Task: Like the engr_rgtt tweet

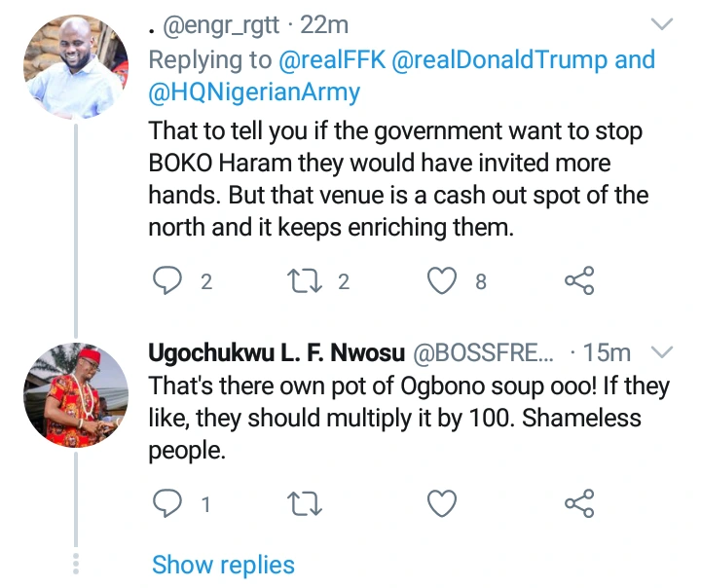Action: tap(443, 281)
